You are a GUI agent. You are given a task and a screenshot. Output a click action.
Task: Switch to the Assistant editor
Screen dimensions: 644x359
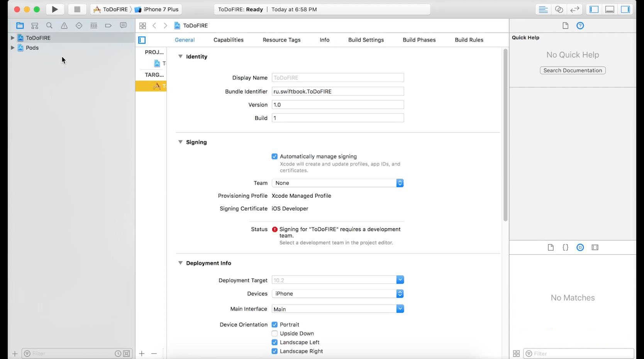coord(559,9)
